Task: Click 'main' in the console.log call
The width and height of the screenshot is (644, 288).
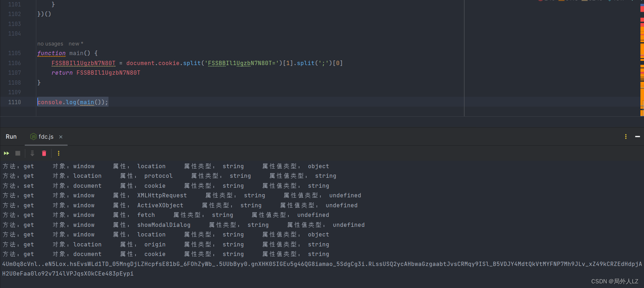Action: coord(87,102)
